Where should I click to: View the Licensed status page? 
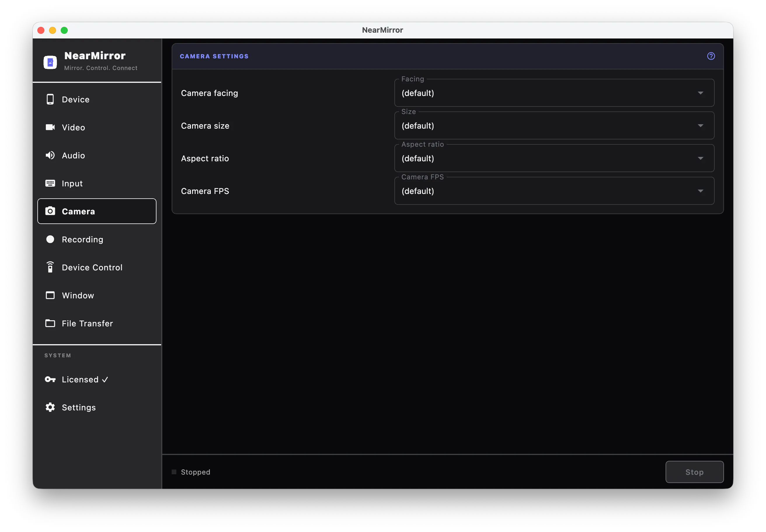coord(97,379)
